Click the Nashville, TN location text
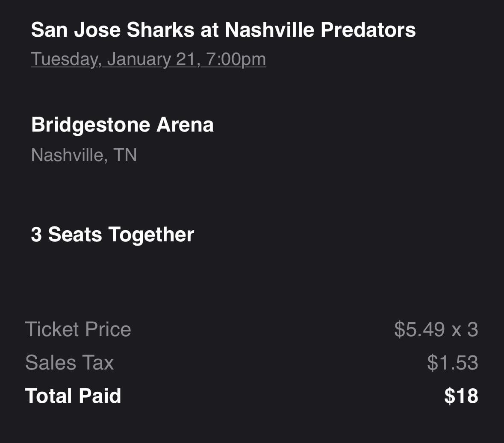This screenshot has height=443, width=504. (x=84, y=155)
